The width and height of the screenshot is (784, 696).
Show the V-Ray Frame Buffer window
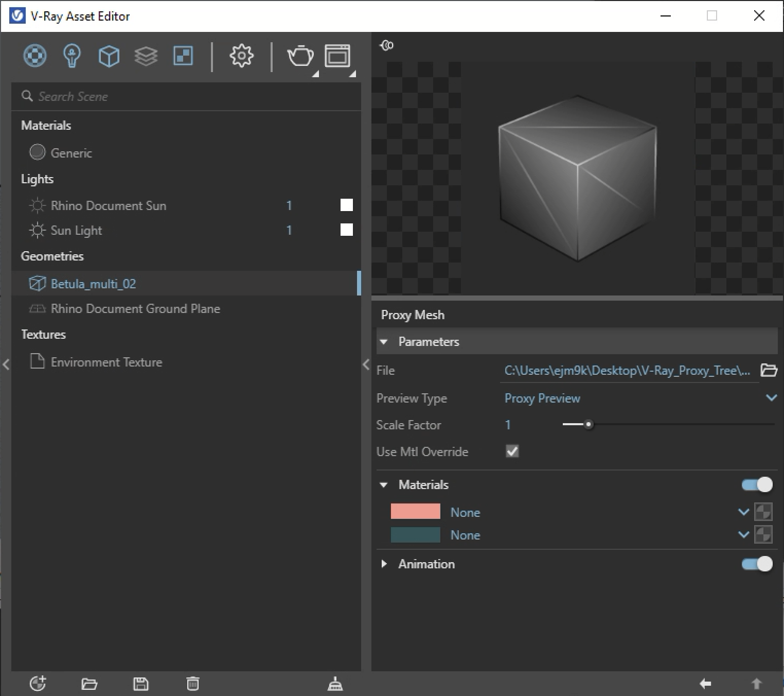pos(337,56)
